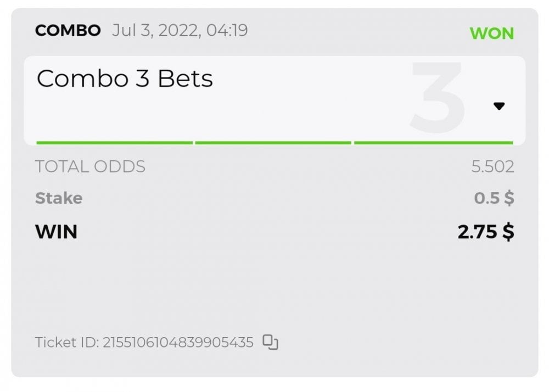Click the 5.502 odds value
549x392 pixels.
(x=492, y=166)
